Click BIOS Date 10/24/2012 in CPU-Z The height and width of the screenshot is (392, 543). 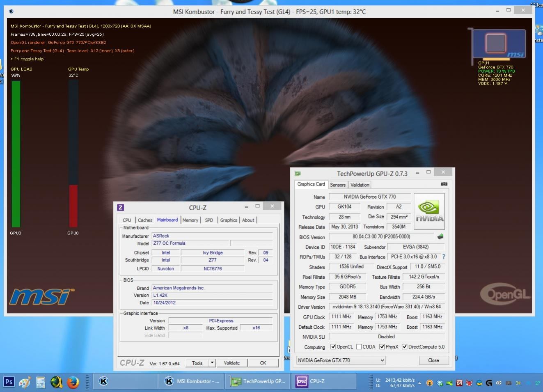pyautogui.click(x=212, y=303)
